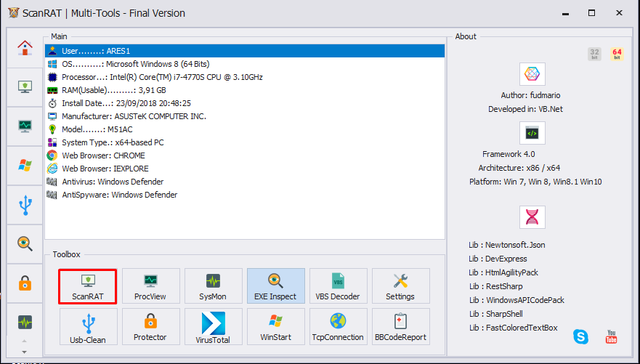Open sidebar Windows flag WinStart icon

pyautogui.click(x=25, y=165)
